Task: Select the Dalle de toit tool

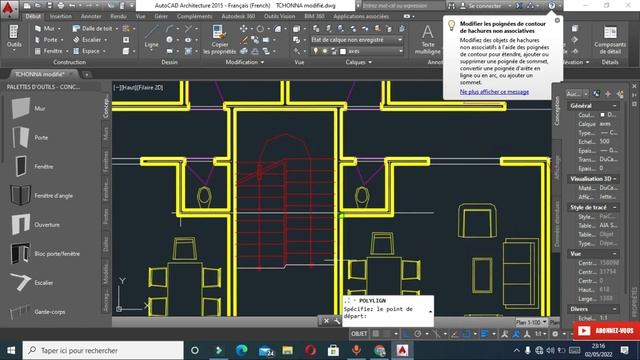Action: [92, 28]
